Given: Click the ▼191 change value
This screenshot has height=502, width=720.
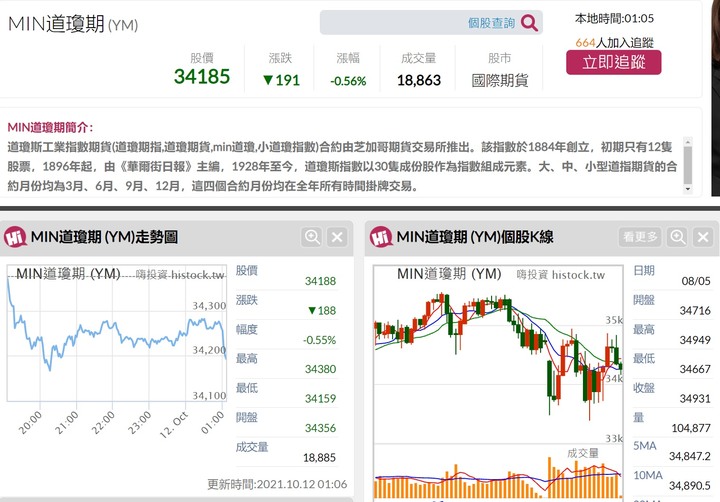Looking at the screenshot, I should click(x=281, y=80).
